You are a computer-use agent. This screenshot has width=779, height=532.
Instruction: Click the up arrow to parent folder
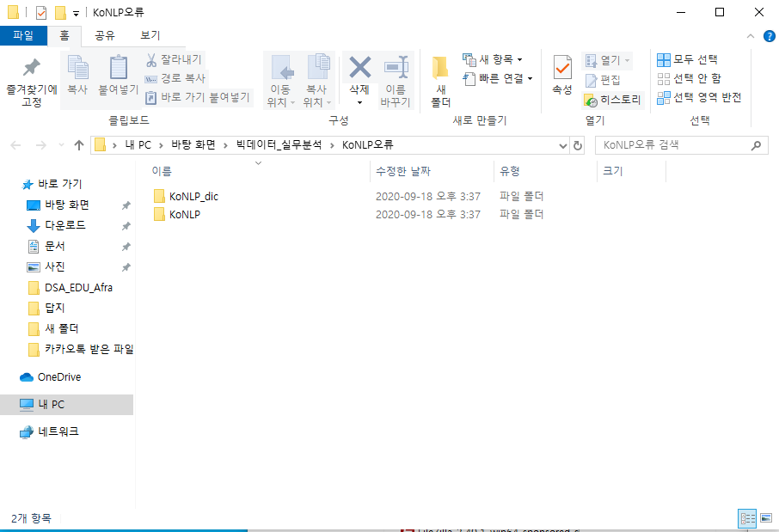78,145
